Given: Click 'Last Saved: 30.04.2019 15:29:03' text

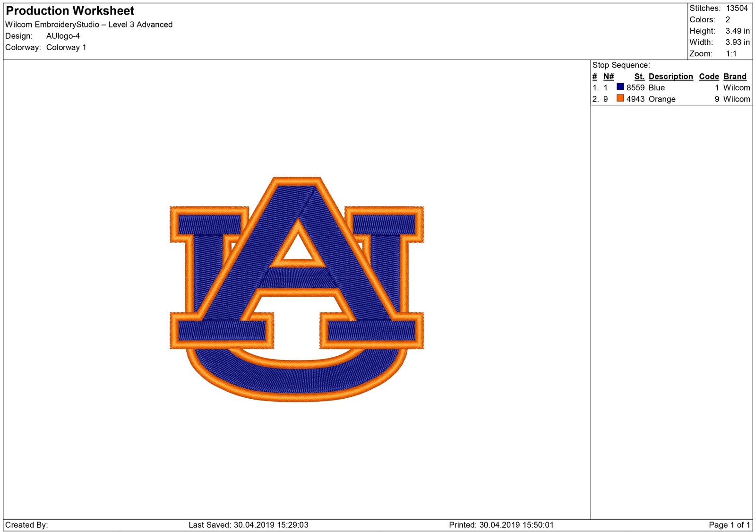Looking at the screenshot, I should coord(249,525).
